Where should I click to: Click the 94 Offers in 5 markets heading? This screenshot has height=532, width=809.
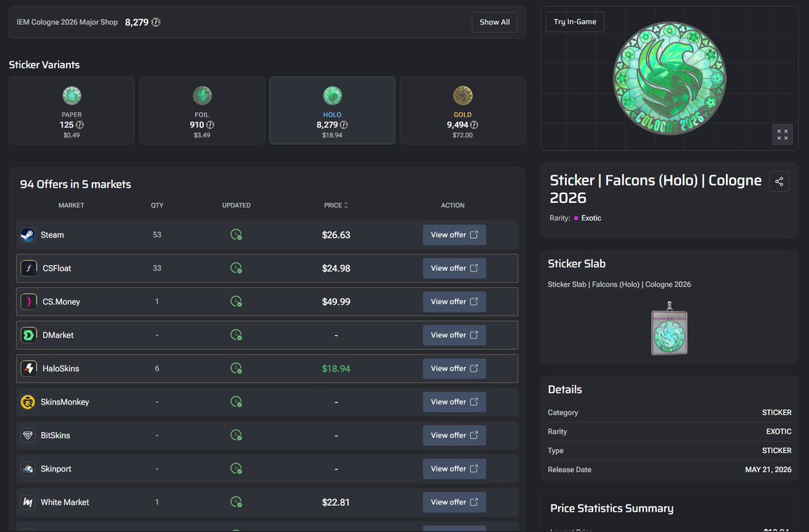[x=76, y=184]
